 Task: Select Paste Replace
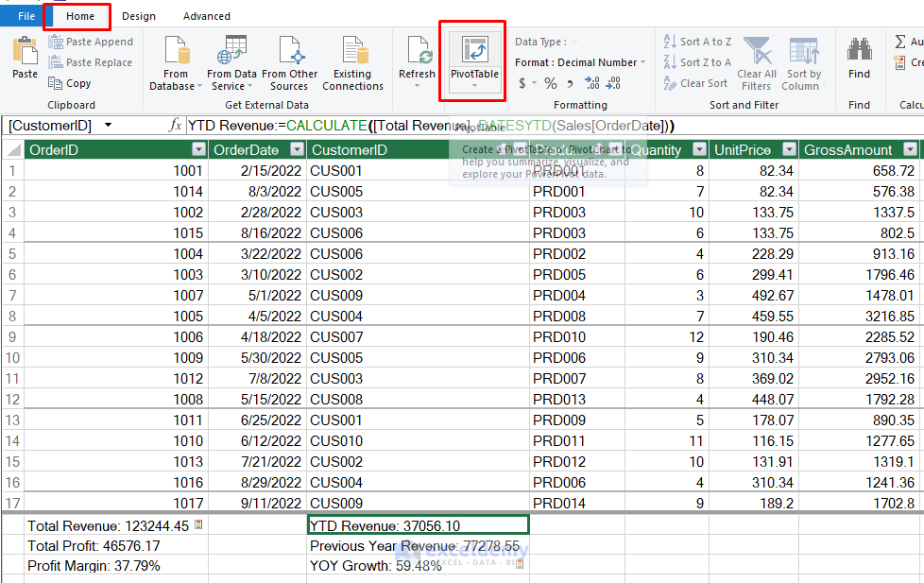coord(91,62)
